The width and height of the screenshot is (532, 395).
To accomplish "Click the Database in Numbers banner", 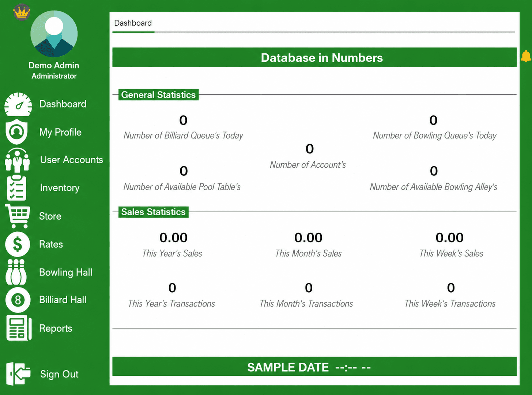I will tap(314, 57).
